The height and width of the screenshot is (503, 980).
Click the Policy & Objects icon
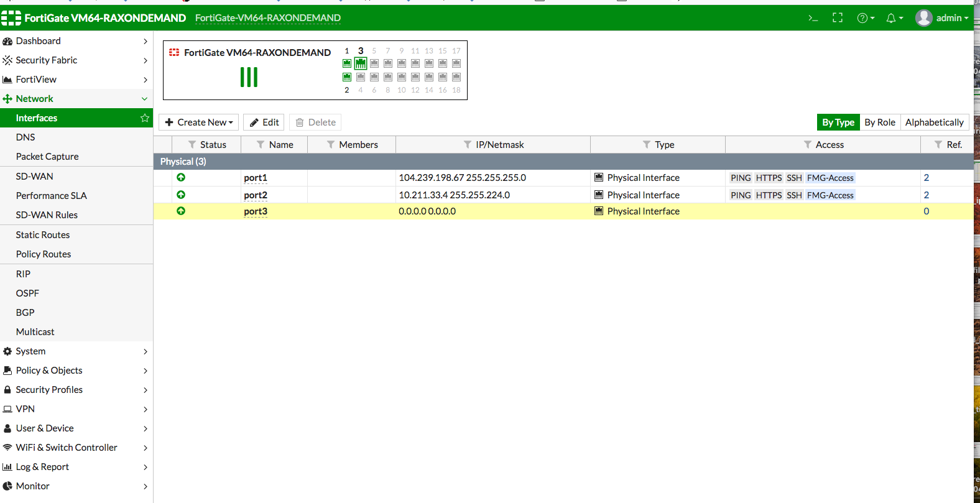(x=7, y=371)
